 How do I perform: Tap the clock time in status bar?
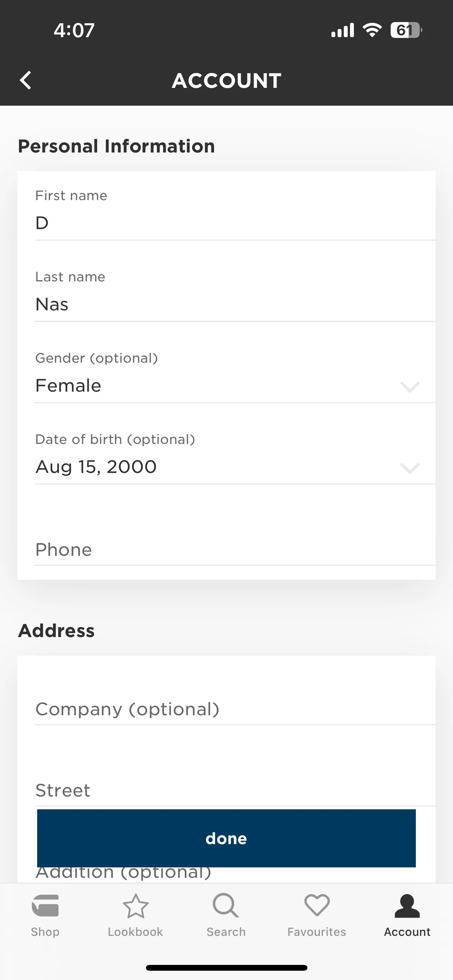[x=74, y=30]
